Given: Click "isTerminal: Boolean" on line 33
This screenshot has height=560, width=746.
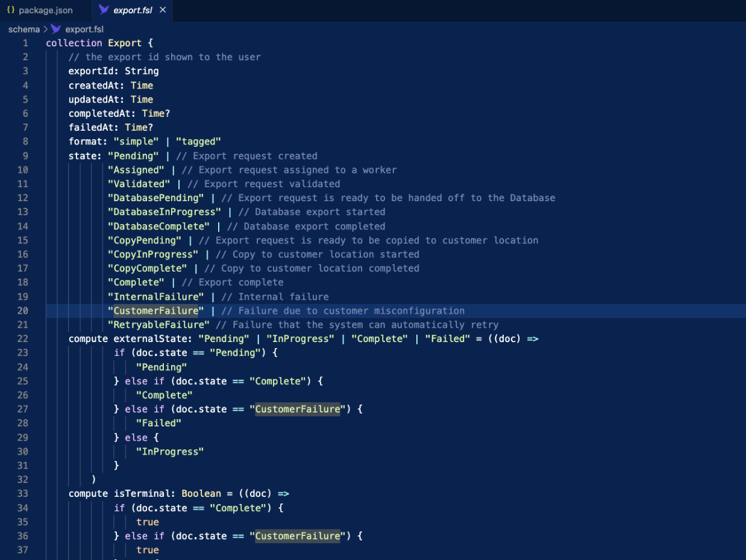Looking at the screenshot, I should click(x=168, y=493).
